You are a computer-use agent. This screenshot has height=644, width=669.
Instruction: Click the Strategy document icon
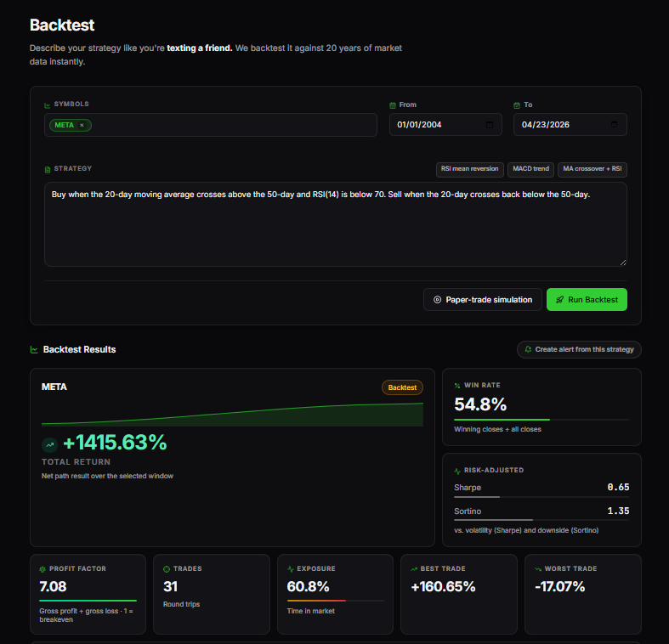coord(48,170)
